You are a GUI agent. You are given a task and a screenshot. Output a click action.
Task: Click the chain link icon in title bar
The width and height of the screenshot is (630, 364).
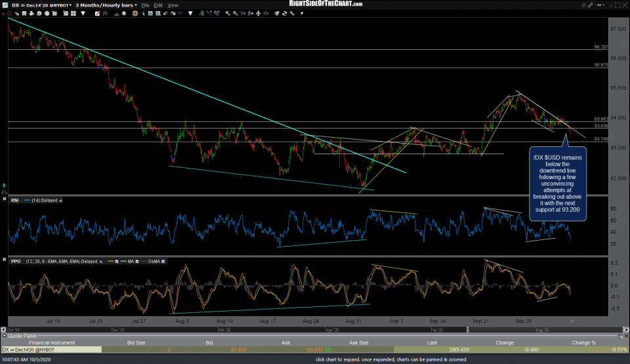tap(590, 5)
